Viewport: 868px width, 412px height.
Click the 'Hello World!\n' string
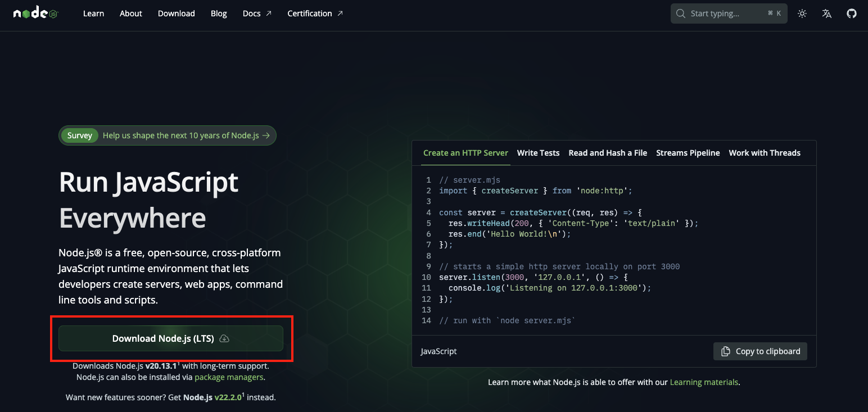[x=524, y=234]
